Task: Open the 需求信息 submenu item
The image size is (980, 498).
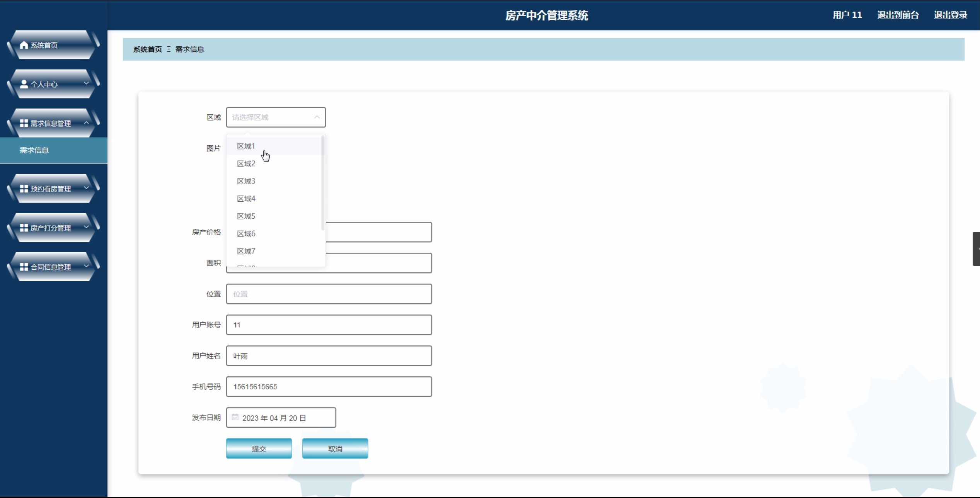Action: tap(34, 150)
